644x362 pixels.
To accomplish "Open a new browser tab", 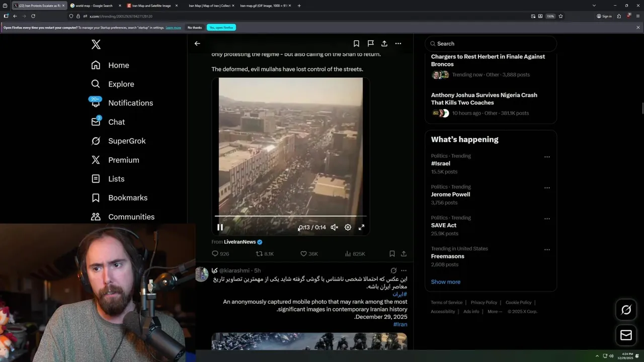I will 299,6.
